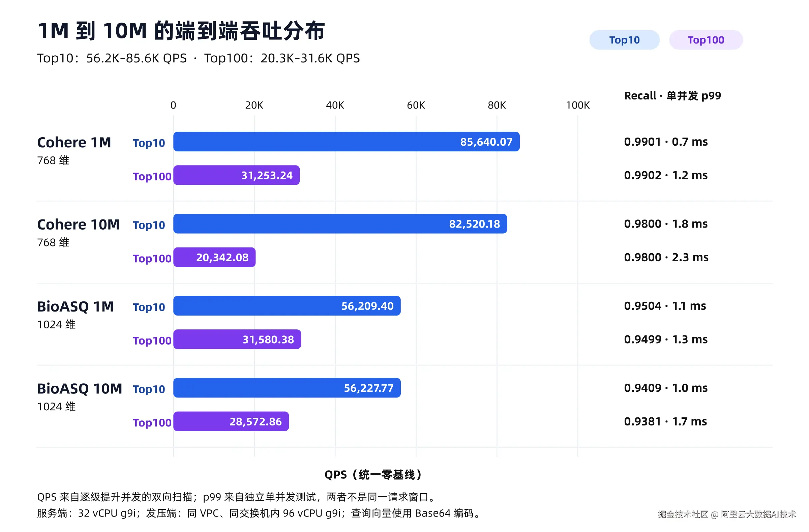The image size is (809, 532).
Task: Click the Top100 series label in BioASQ 10M row
Action: [x=152, y=423]
